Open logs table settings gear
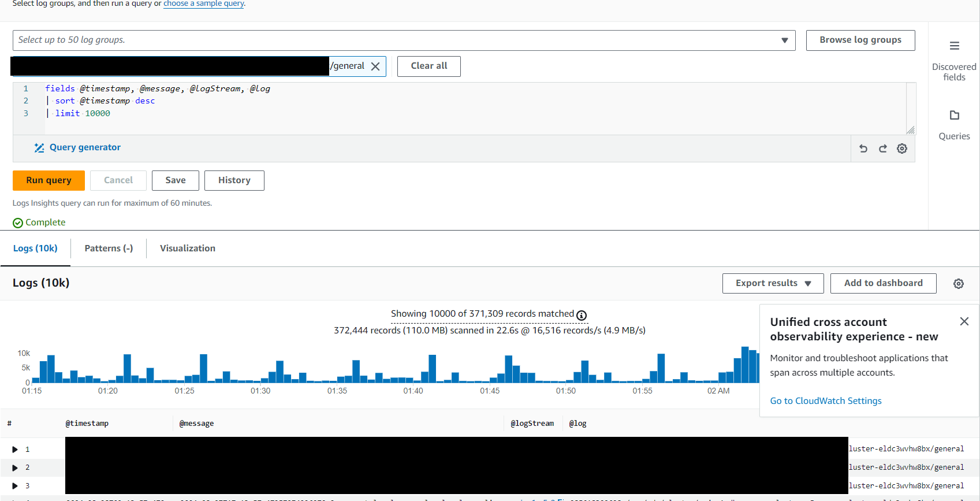 959,284
